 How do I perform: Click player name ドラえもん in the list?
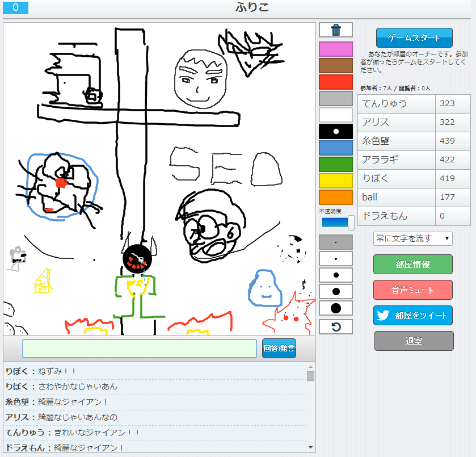point(385,216)
